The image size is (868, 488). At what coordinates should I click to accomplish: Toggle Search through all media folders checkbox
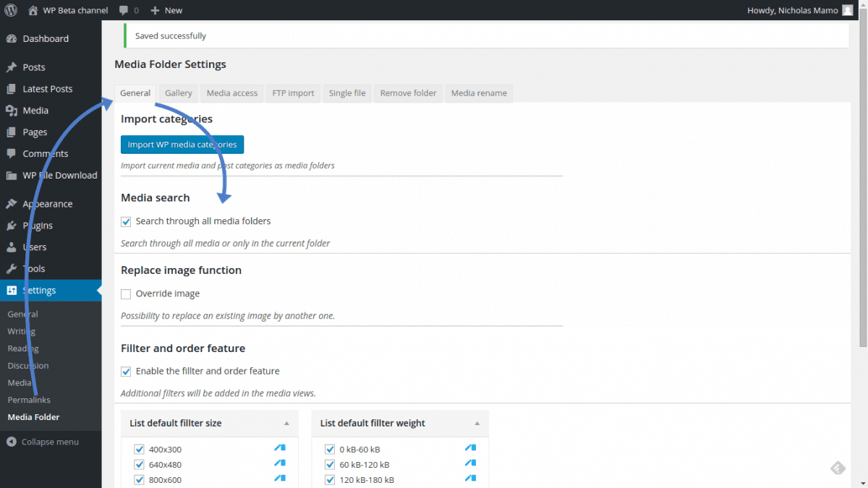pos(126,221)
